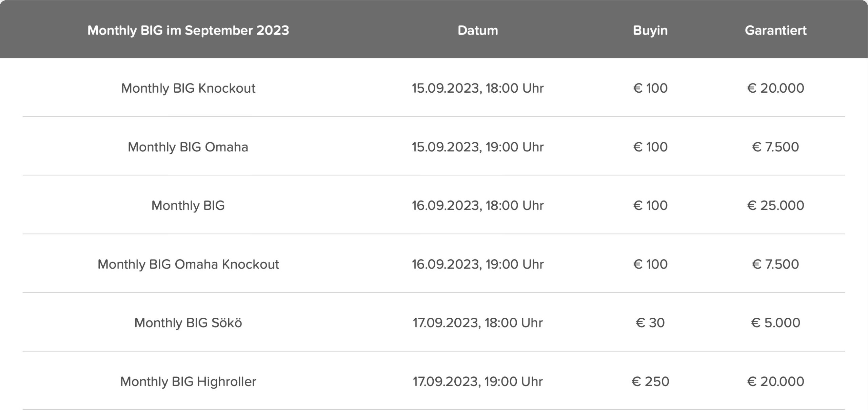Select the 16.09.2023, 18:00 Uhr date cell
868x410 pixels.
[478, 205]
